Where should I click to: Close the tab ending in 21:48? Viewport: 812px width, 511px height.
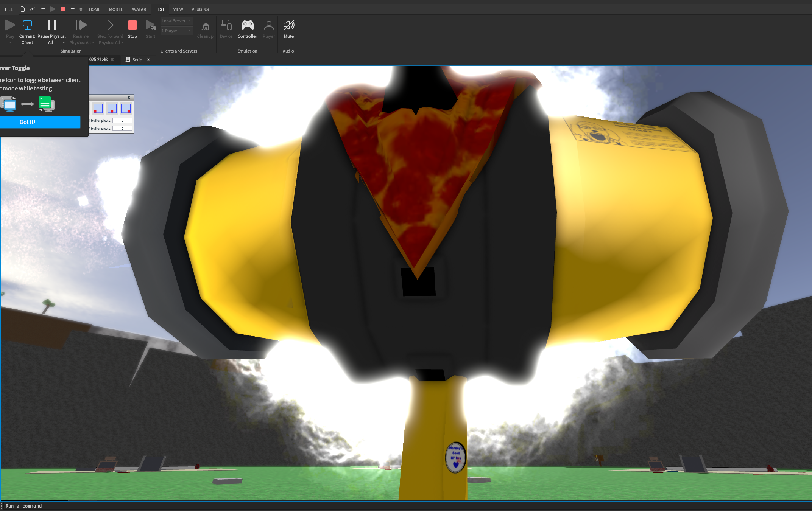click(112, 59)
